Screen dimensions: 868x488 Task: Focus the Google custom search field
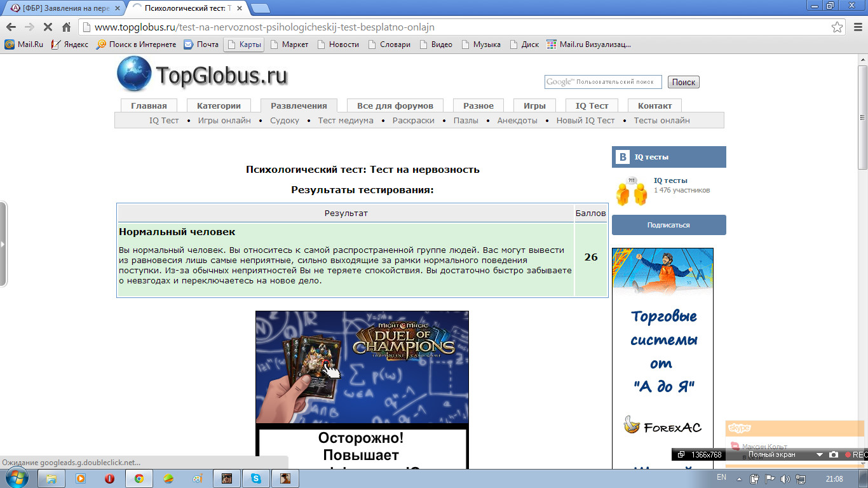click(x=603, y=82)
